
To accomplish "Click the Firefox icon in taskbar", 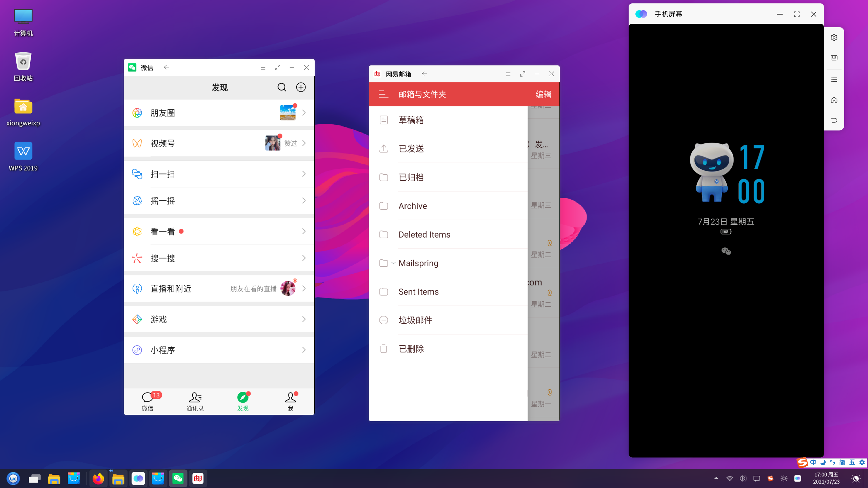I will [98, 479].
